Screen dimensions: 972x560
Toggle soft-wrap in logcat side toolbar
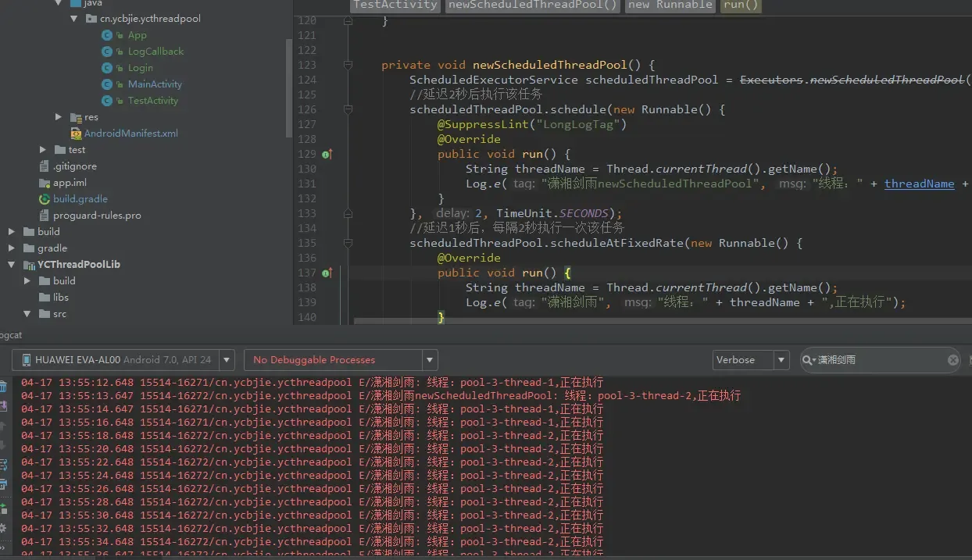pyautogui.click(x=3, y=466)
